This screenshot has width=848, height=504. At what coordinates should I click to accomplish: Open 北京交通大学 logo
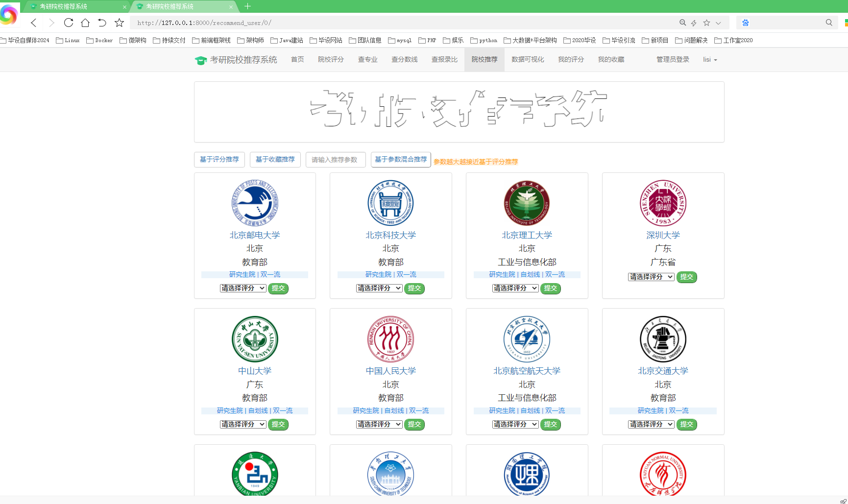663,339
